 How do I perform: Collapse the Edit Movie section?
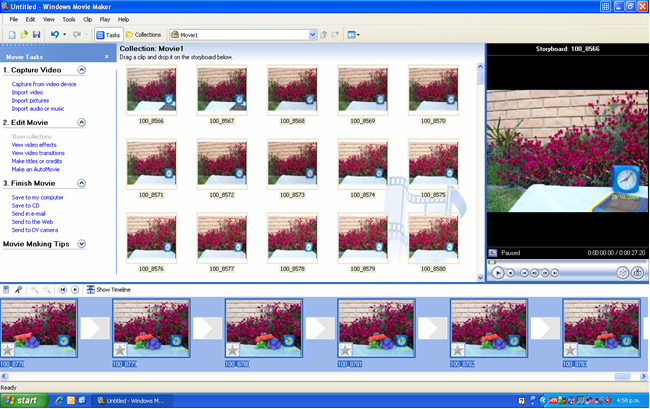(82, 122)
